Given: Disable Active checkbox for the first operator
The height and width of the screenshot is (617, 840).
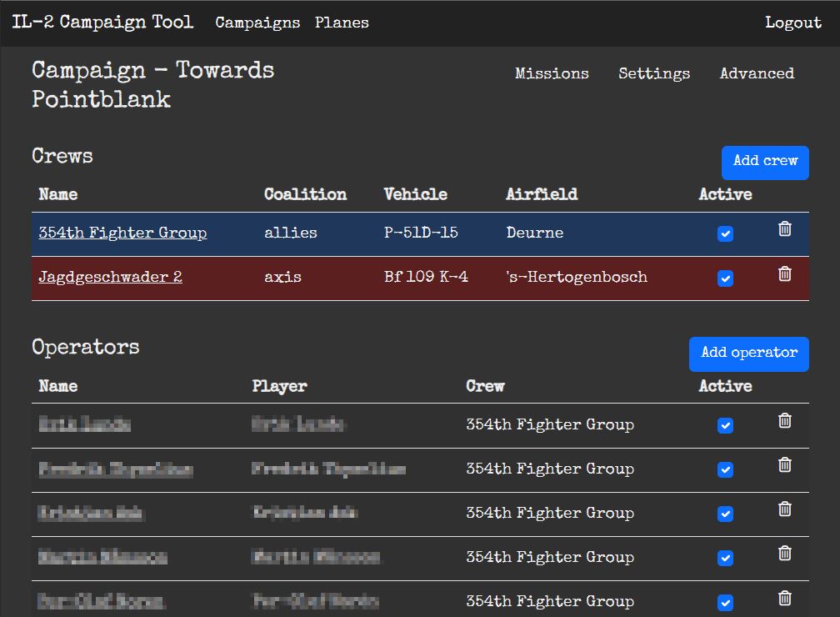Looking at the screenshot, I should (x=725, y=426).
